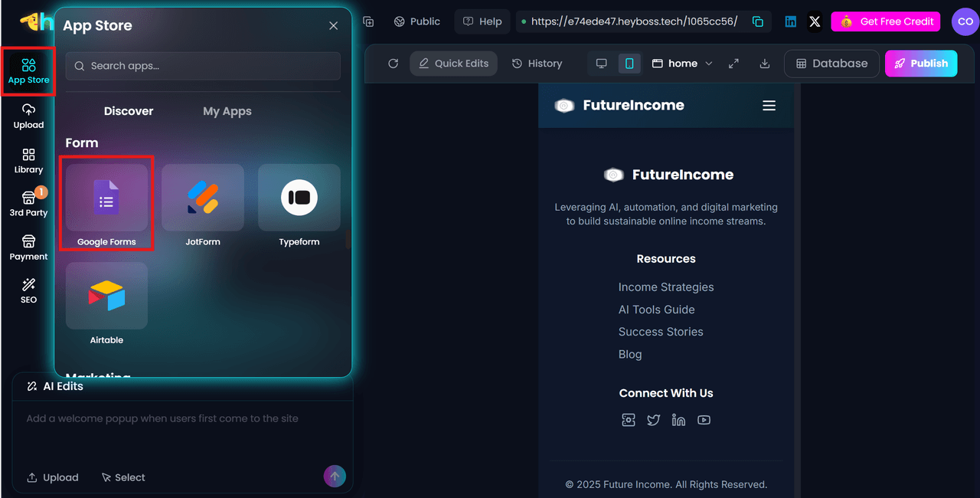The height and width of the screenshot is (498, 980).
Task: Click the LinkedIn icon in footer
Action: pos(678,420)
